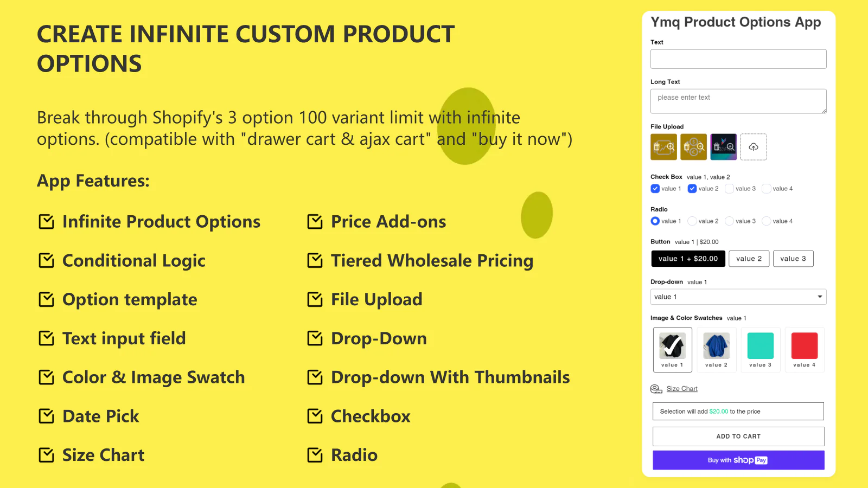Choose the teal value 3 color swatch
Viewport: 868px width, 488px height.
[761, 349]
